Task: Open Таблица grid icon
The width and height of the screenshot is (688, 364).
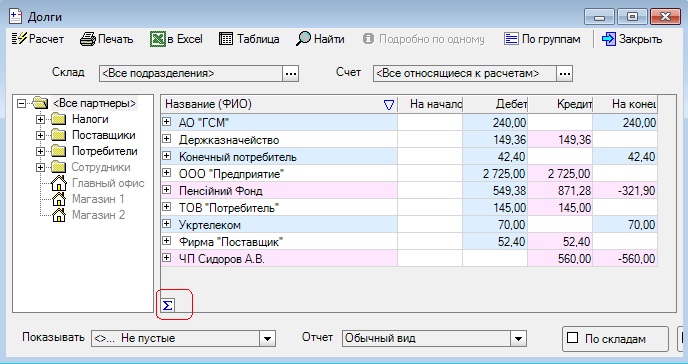Action: point(226,39)
